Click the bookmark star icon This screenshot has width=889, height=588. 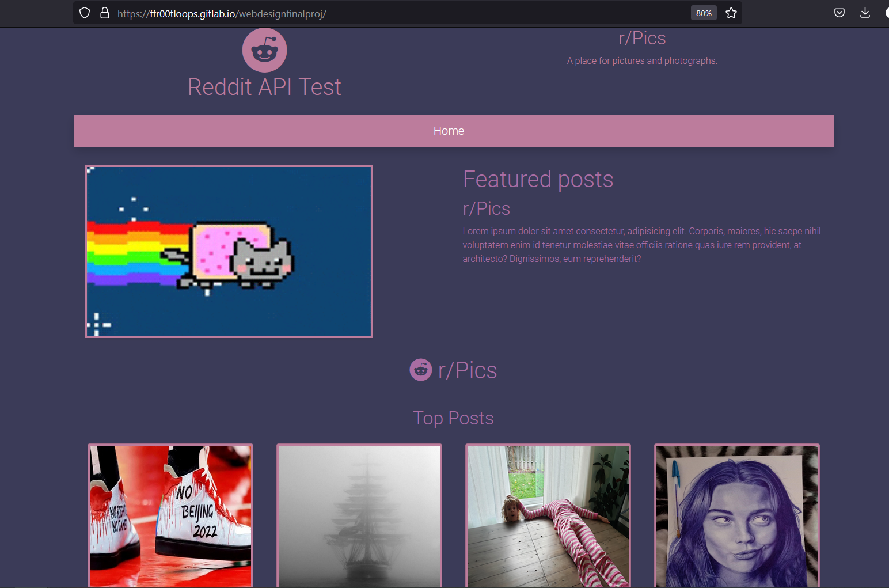click(x=731, y=12)
